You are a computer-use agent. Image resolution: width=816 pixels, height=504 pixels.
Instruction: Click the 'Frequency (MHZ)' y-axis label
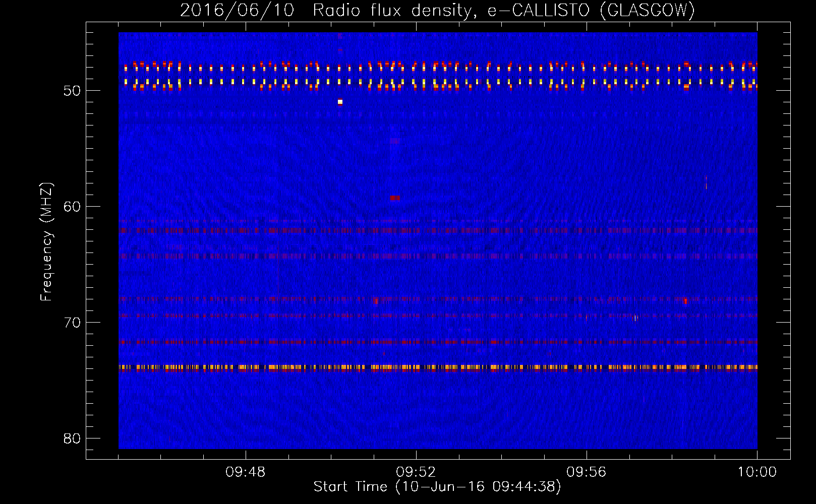pyautogui.click(x=46, y=242)
